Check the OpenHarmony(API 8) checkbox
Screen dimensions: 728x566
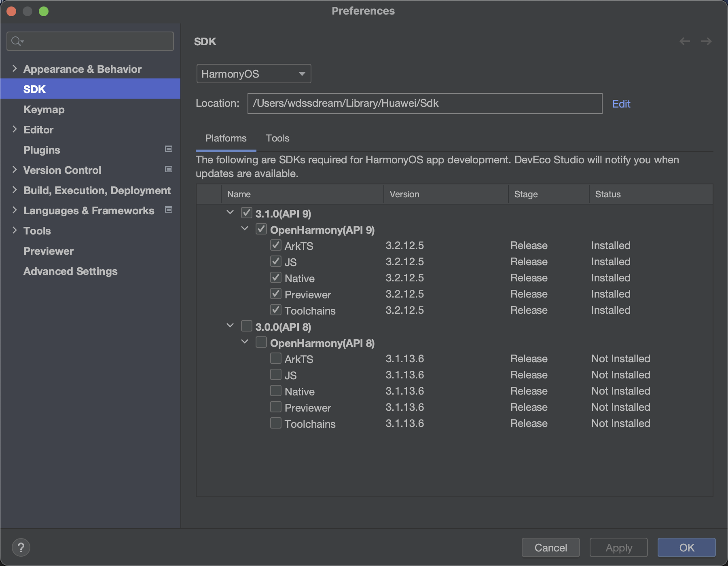point(261,342)
